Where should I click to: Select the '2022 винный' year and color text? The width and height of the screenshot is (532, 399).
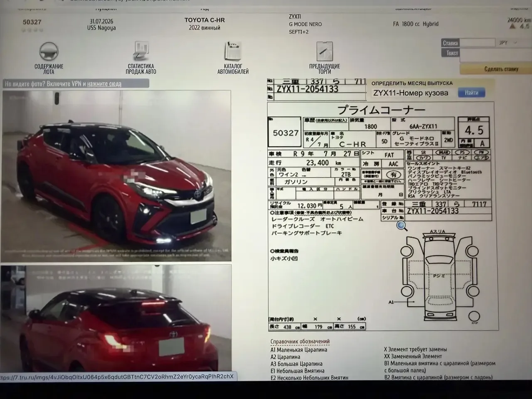pos(204,28)
